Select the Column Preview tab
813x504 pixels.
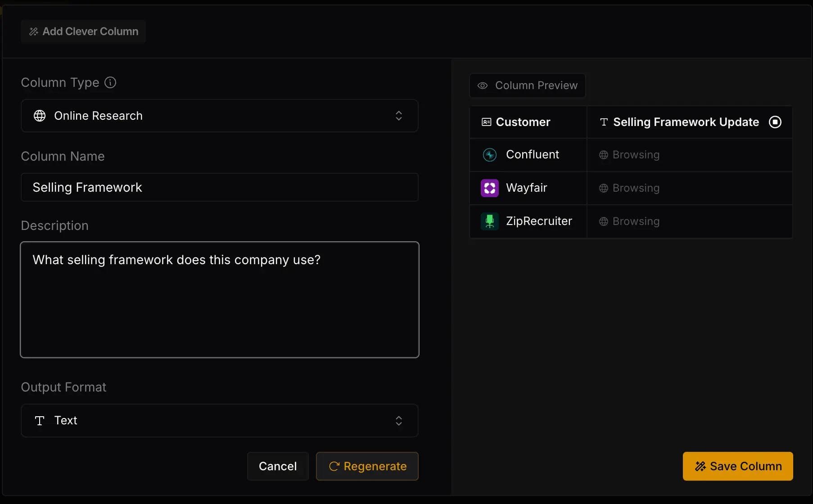click(x=528, y=85)
